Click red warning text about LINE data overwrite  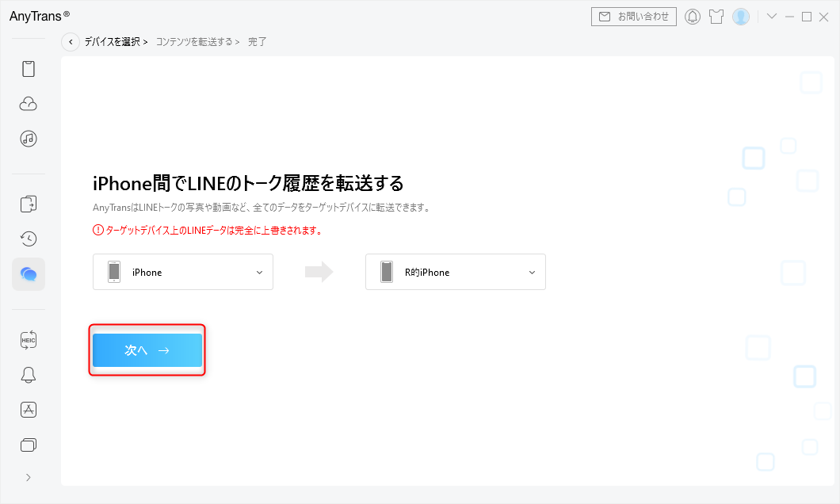[x=213, y=231]
